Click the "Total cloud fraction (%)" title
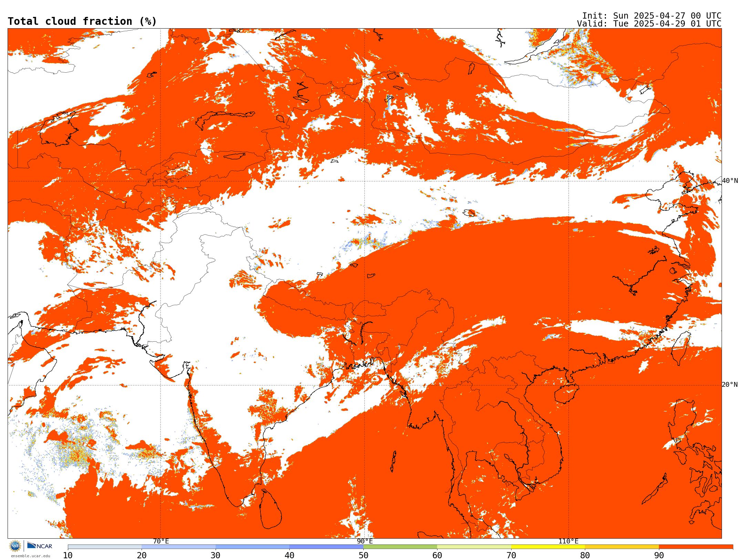The width and height of the screenshot is (744, 560). pyautogui.click(x=82, y=21)
